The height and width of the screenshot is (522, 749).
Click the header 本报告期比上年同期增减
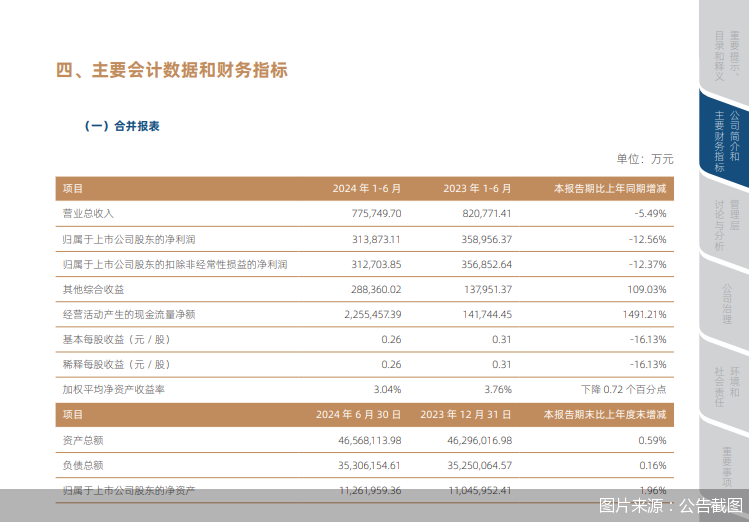tap(610, 189)
